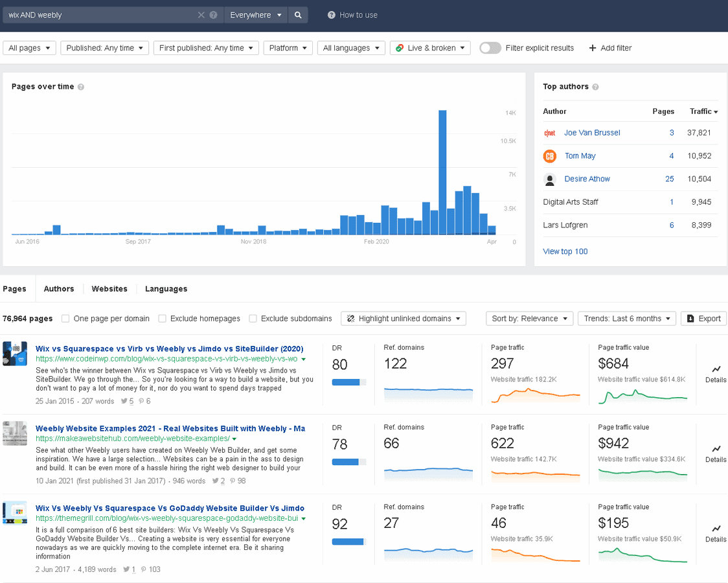Click Twitter icon on Weebly Website Examples result
Viewport: 728px width, 583px height.
[x=216, y=481]
